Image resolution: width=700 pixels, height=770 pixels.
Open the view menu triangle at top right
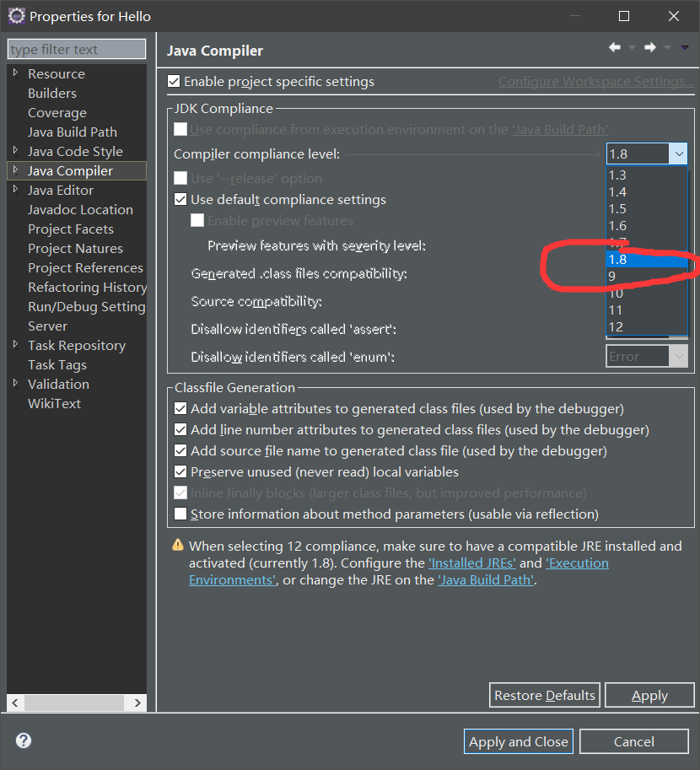pos(685,47)
